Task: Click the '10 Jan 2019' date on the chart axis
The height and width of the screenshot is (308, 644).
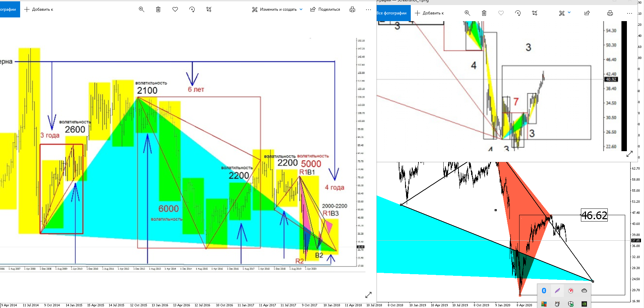Action: point(418,305)
